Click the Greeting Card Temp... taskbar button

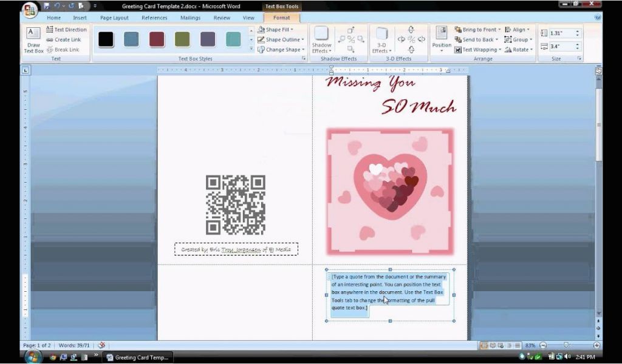[138, 357]
